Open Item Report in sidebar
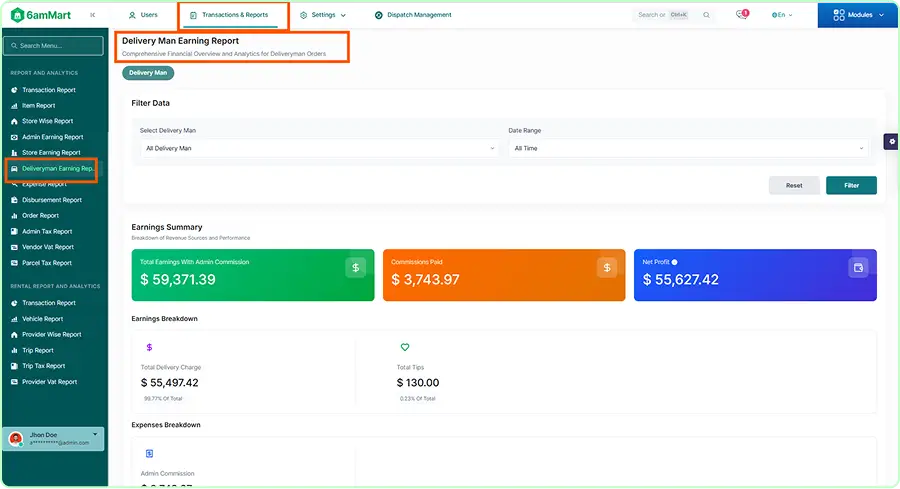 coord(38,106)
